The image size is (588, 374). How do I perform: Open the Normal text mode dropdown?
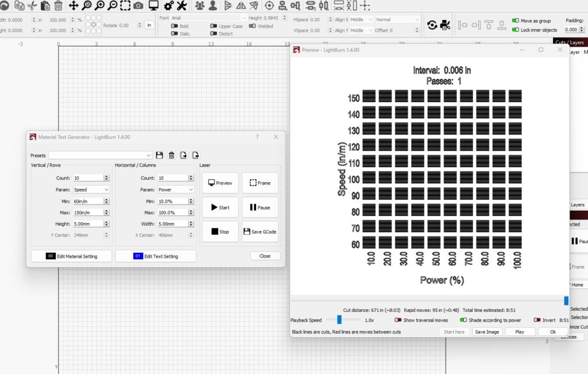coord(397,20)
